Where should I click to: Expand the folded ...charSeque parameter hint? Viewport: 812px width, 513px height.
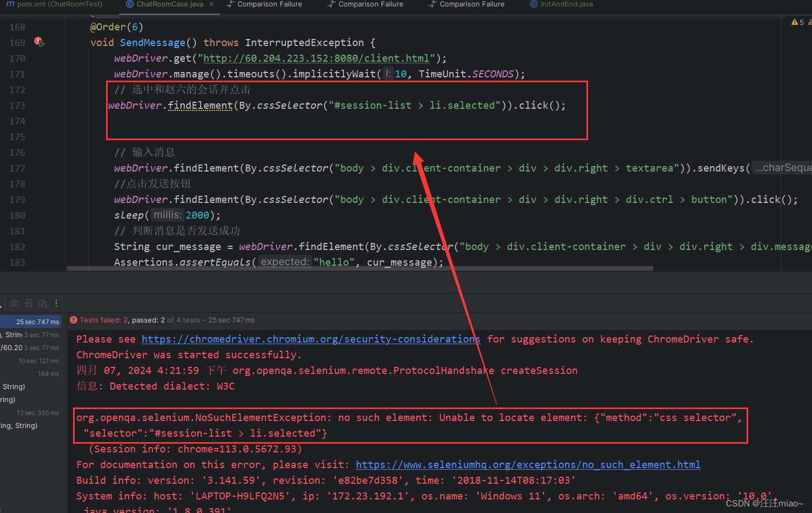pyautogui.click(x=783, y=168)
